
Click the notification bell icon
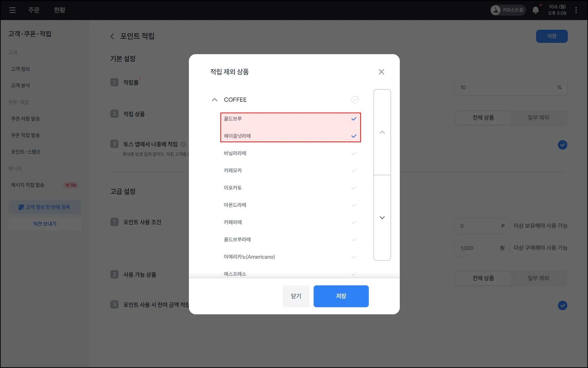tap(535, 10)
